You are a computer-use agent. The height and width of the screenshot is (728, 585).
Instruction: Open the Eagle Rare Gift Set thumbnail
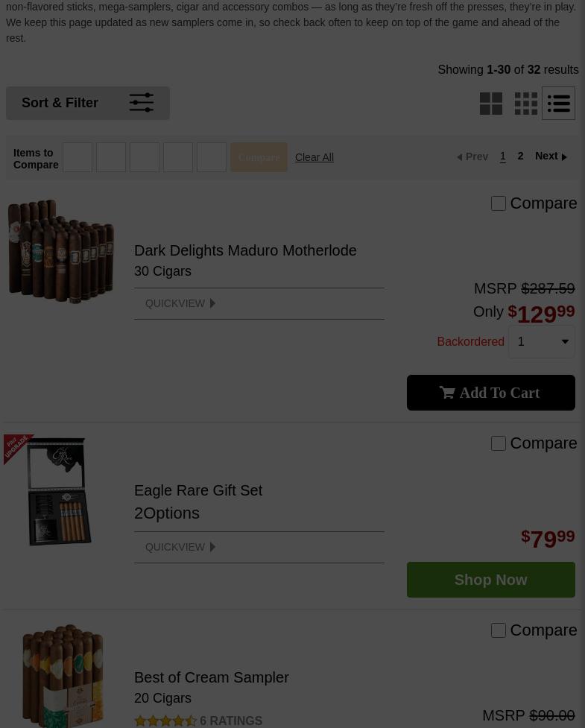(58, 492)
